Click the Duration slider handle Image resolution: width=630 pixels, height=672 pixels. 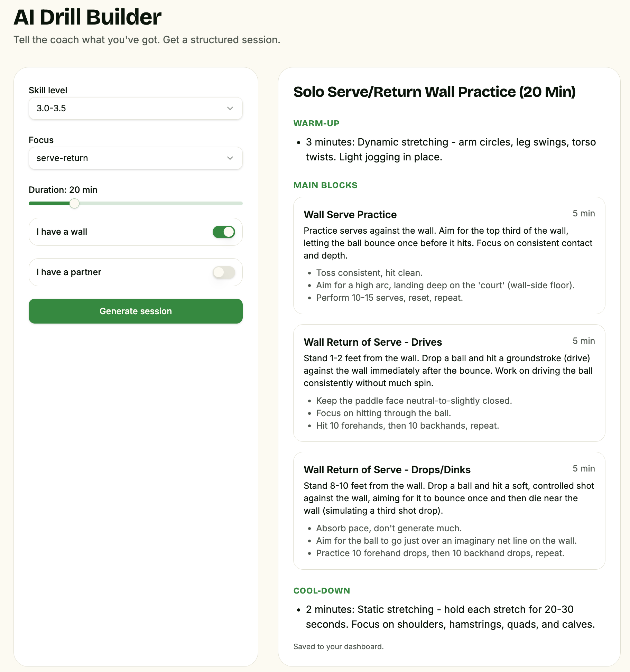click(x=74, y=204)
